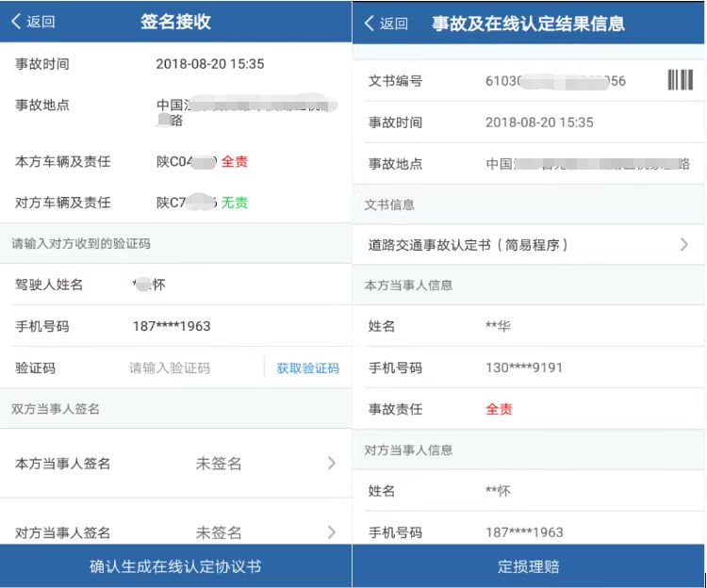Click 未签名 status of 本方当事人签名
This screenshot has width=707, height=588.
tap(219, 464)
